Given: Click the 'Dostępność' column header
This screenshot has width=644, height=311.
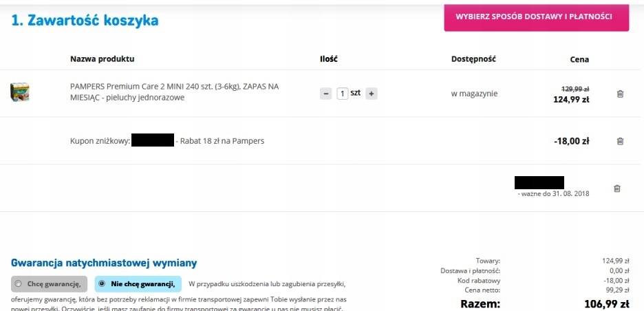Looking at the screenshot, I should point(473,58).
